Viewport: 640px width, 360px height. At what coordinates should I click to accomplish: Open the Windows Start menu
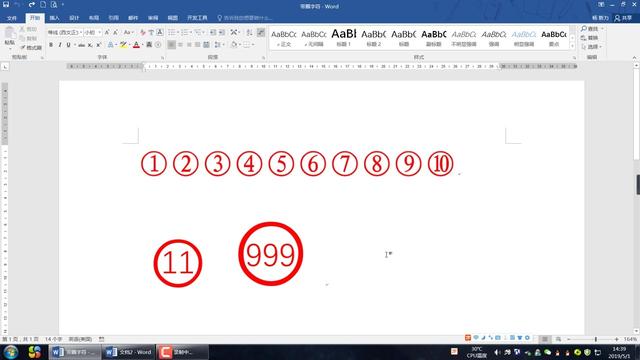point(11,352)
